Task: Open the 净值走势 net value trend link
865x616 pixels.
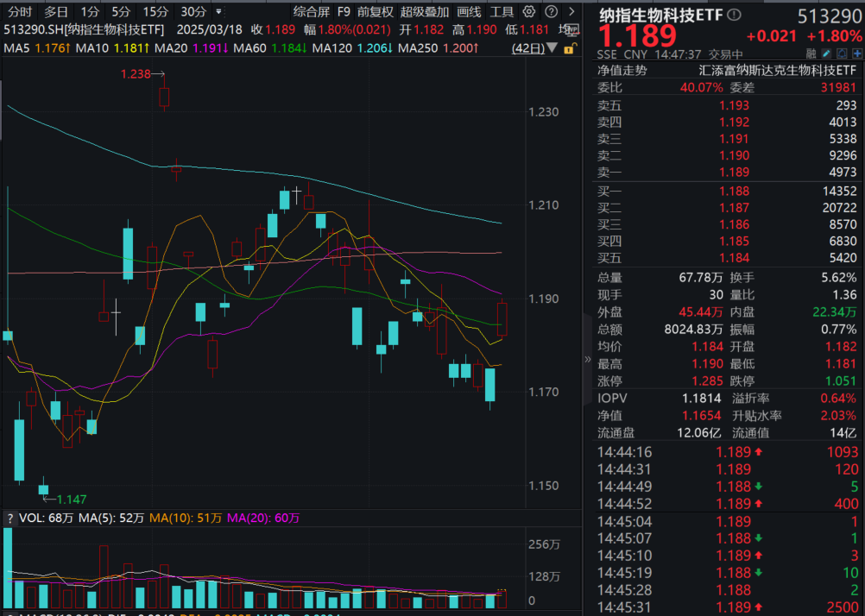Action: [622, 71]
